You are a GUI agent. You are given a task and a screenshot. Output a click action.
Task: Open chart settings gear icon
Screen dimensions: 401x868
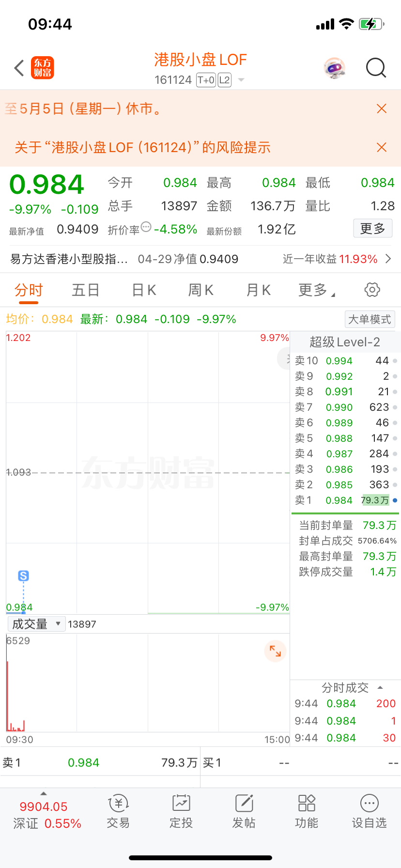[372, 290]
